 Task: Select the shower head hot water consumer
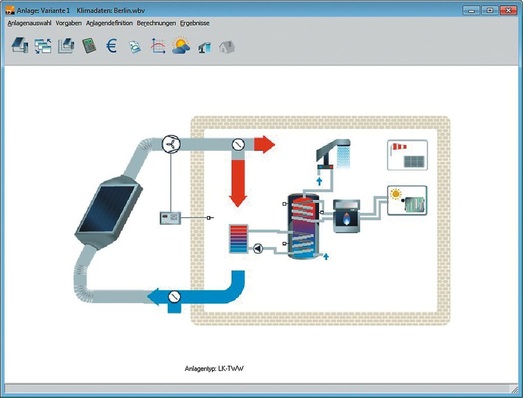pyautogui.click(x=333, y=153)
